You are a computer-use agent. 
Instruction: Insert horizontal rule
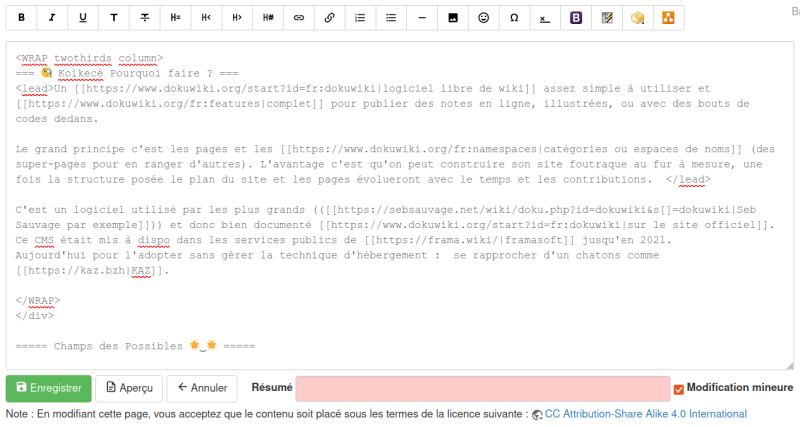click(x=422, y=18)
